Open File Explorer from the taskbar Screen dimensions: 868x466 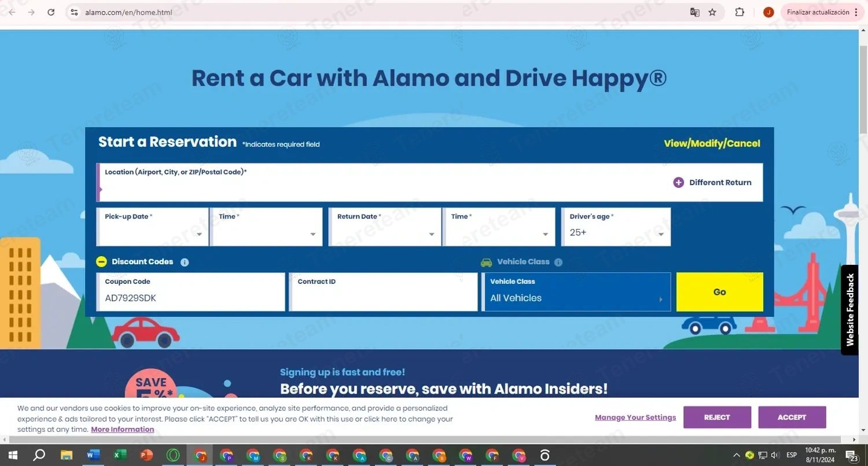click(x=67, y=455)
